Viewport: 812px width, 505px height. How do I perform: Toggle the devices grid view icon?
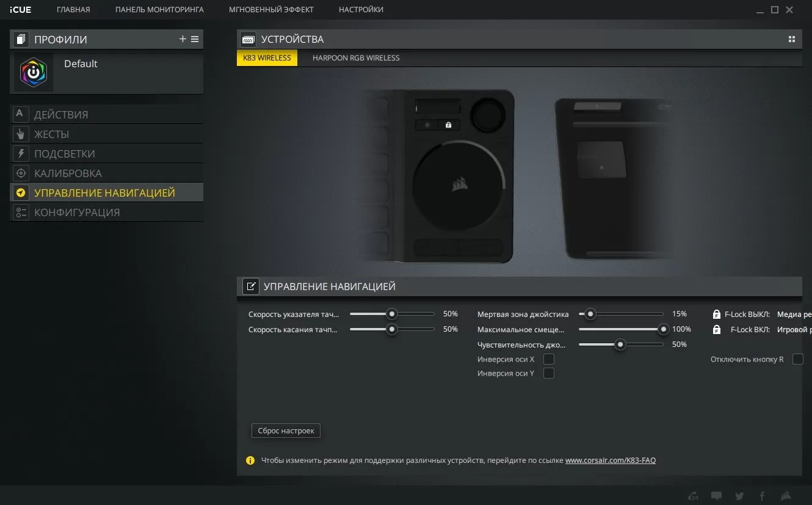[792, 39]
